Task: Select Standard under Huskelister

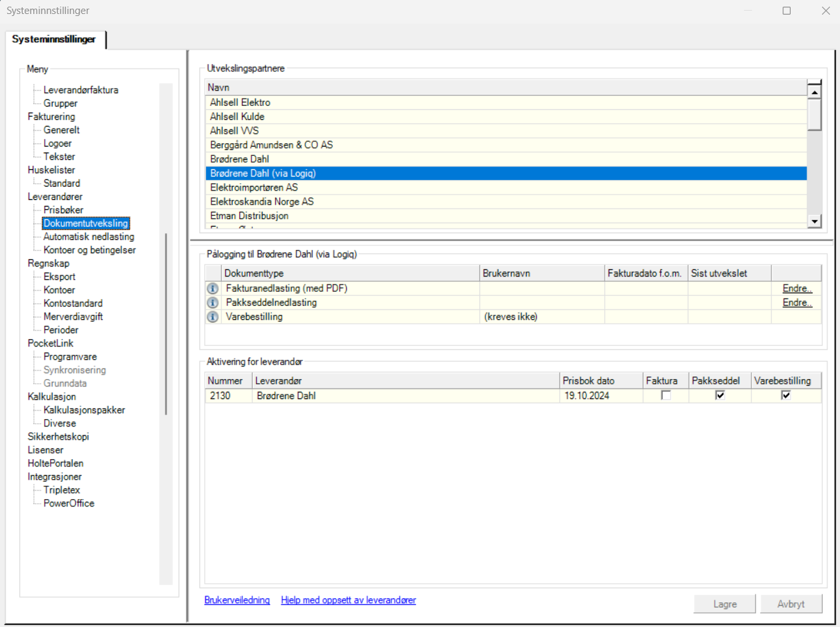Action: (x=62, y=183)
